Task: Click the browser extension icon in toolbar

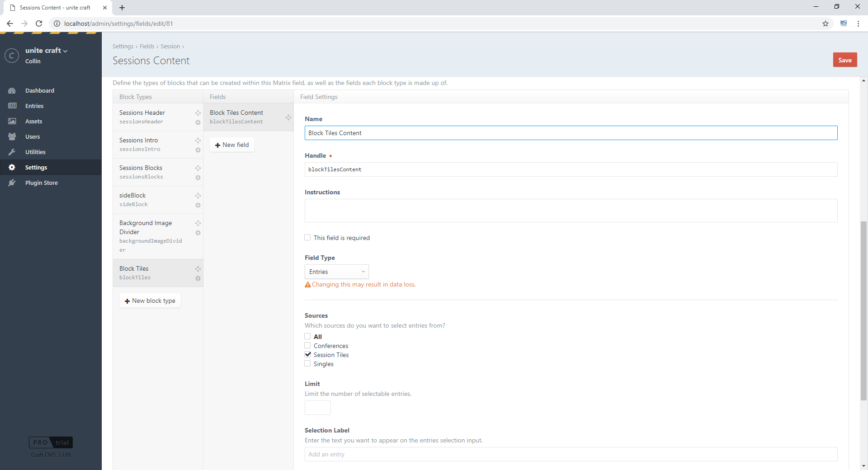Action: (844, 23)
